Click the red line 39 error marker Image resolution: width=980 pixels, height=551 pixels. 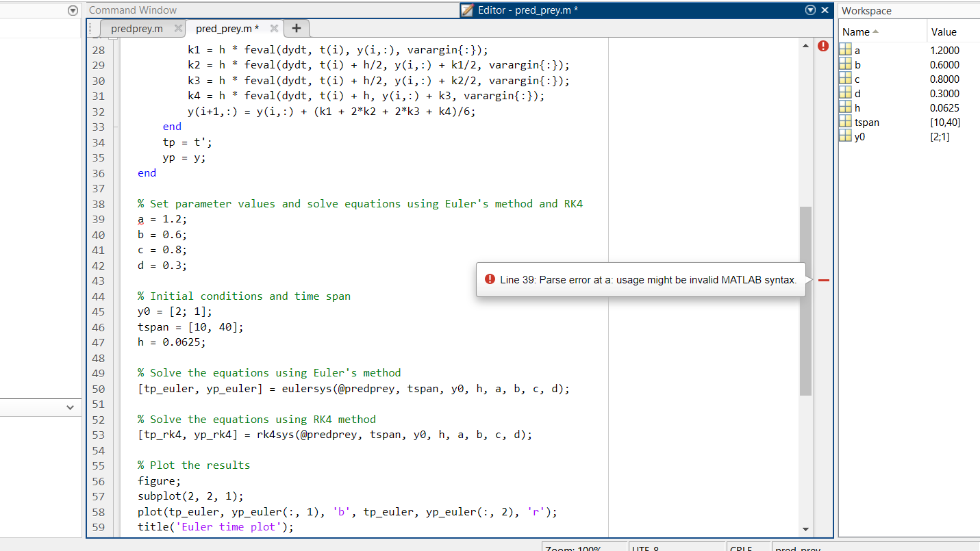pos(823,280)
